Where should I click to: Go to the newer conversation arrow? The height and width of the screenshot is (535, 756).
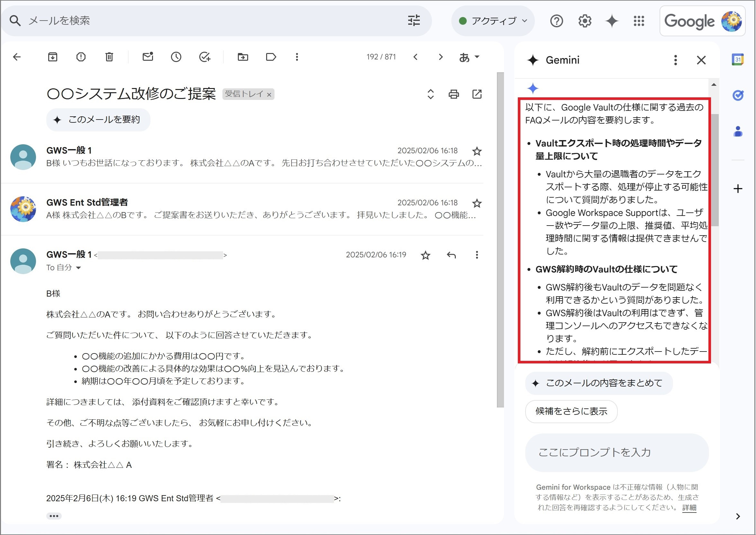click(416, 57)
